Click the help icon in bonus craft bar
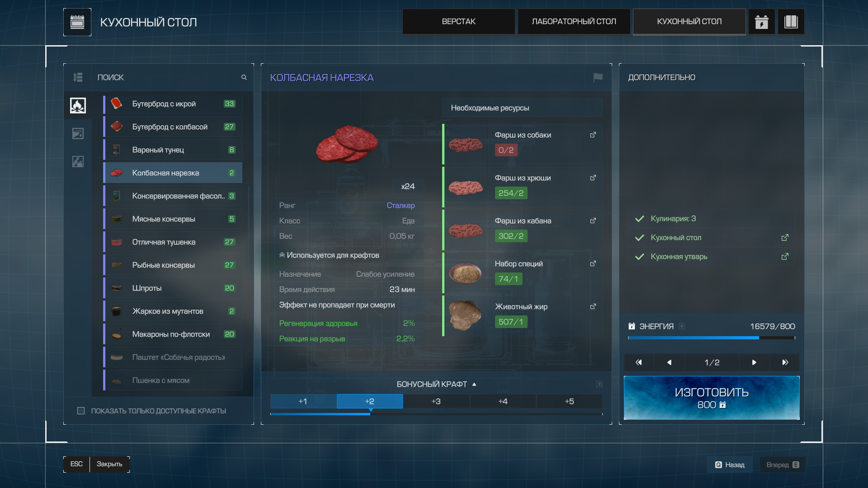868x488 pixels. [599, 384]
